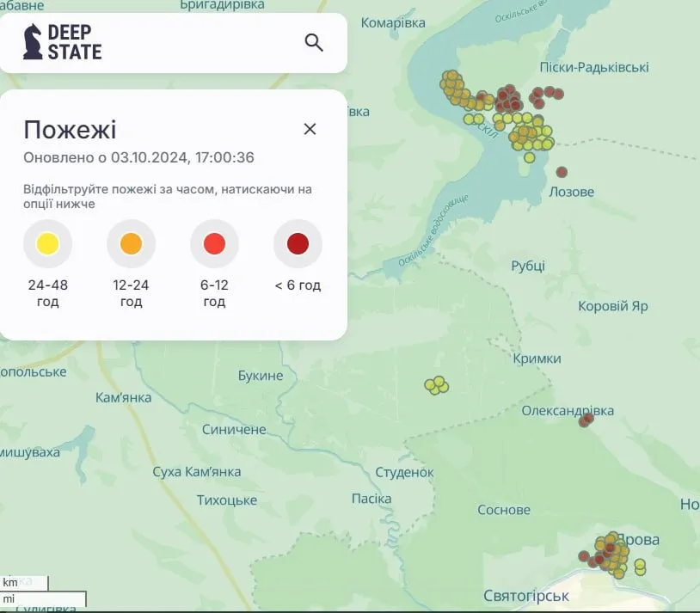Select the dark red < 6 год swatch
Viewport: 700px width, 613px height.
click(x=298, y=243)
